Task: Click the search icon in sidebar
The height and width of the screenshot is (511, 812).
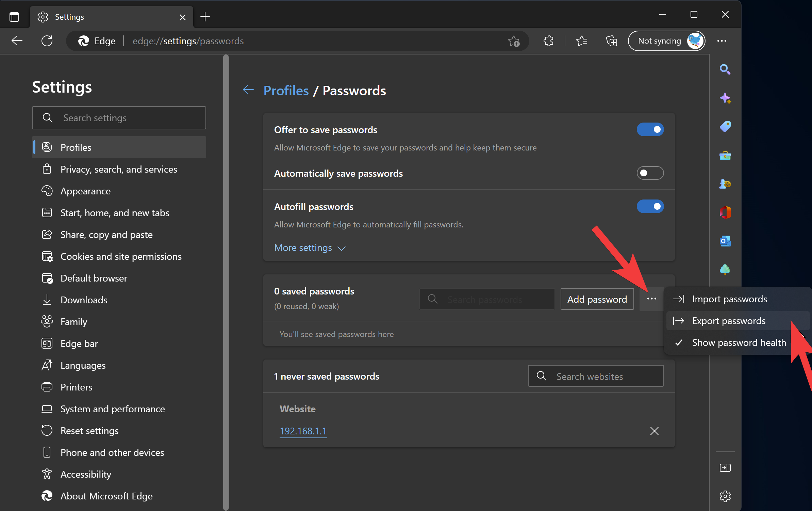Action: (x=724, y=69)
